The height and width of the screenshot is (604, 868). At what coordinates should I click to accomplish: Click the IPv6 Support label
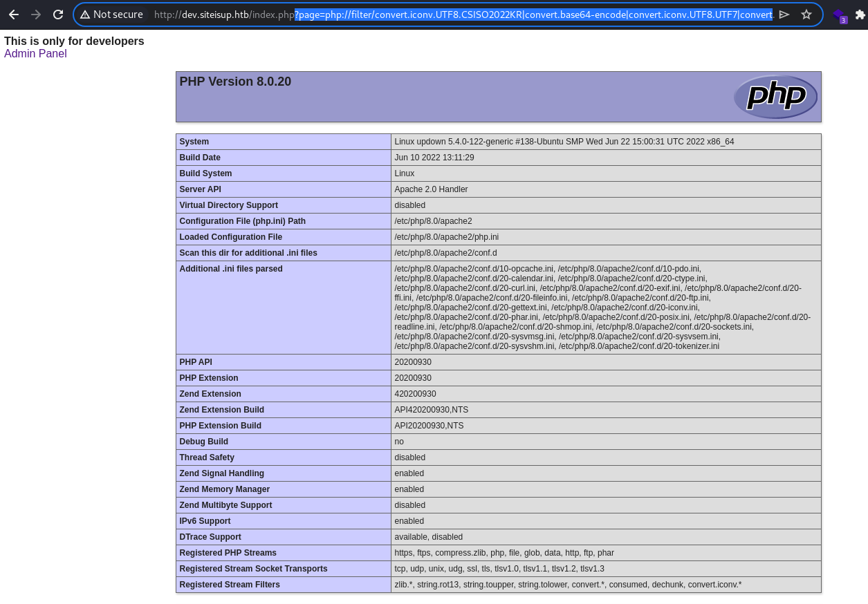(205, 521)
